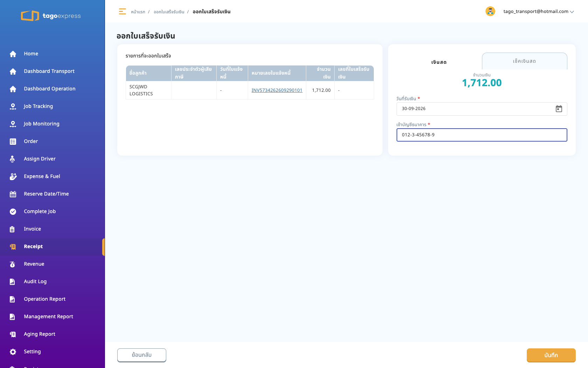The width and height of the screenshot is (588, 368).
Task: Go to หน้าแรก breadcrumb link
Action: [x=138, y=12]
